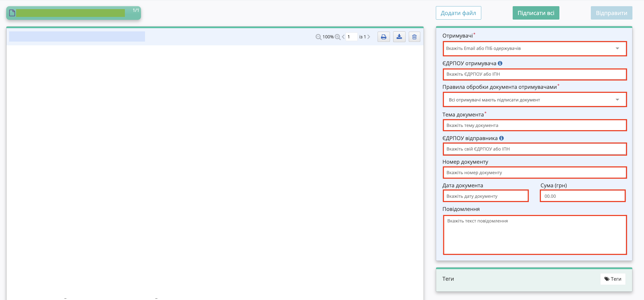
Task: Click the Додати файл button
Action: (458, 13)
